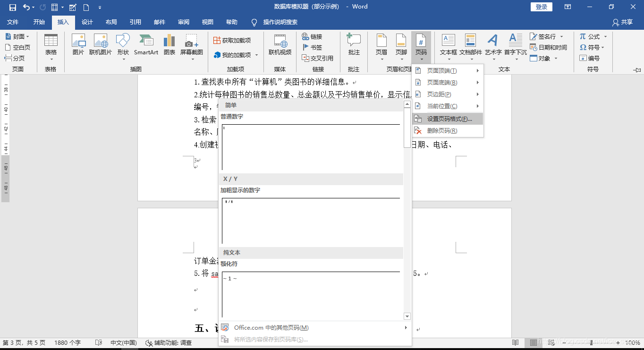Open the Shapes (形状) gallery
Screen dimensions: 644x350
pyautogui.click(x=123, y=46)
